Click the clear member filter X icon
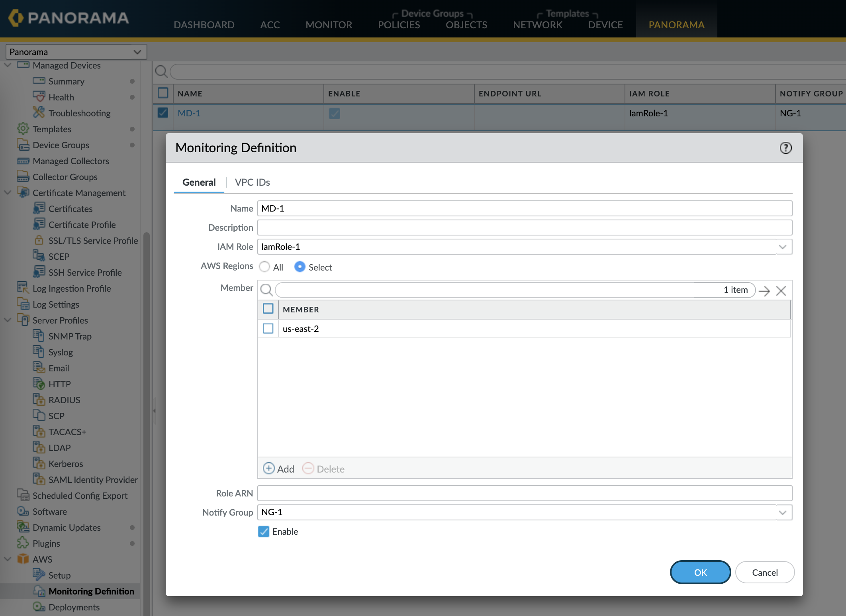 781,291
